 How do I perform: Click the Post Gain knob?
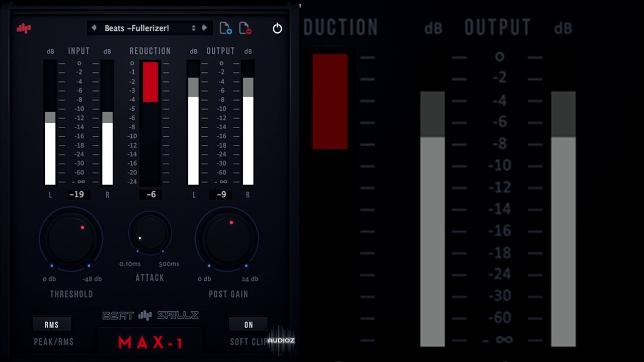pyautogui.click(x=227, y=239)
